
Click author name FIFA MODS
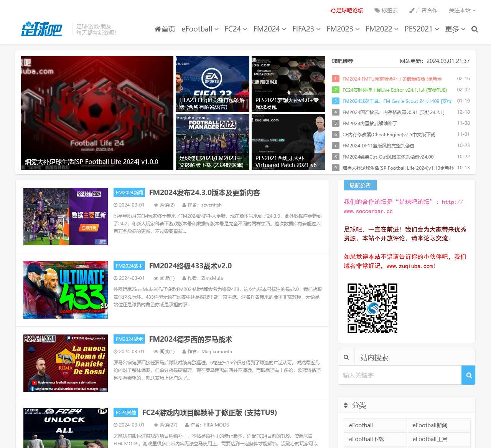pyautogui.click(x=216, y=425)
